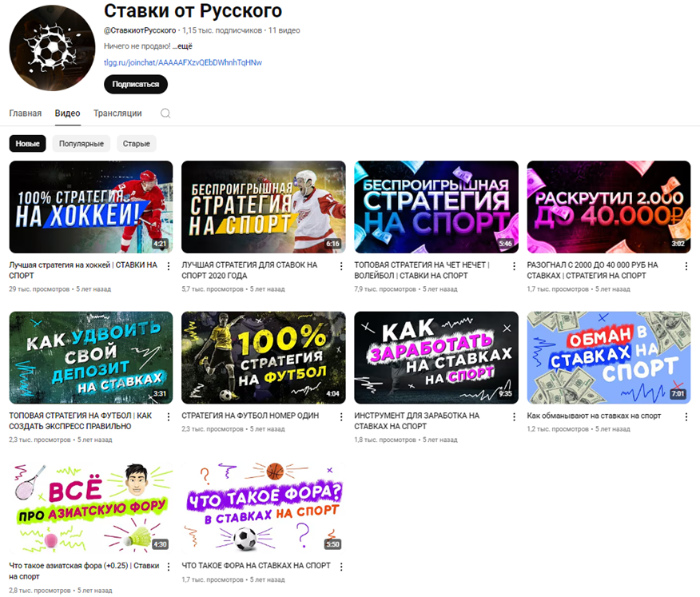Open options menu for ИНСТРУМЕНТ ДЛЯ ЗАРАБОТКА video
The image size is (700, 597).
pos(514,416)
